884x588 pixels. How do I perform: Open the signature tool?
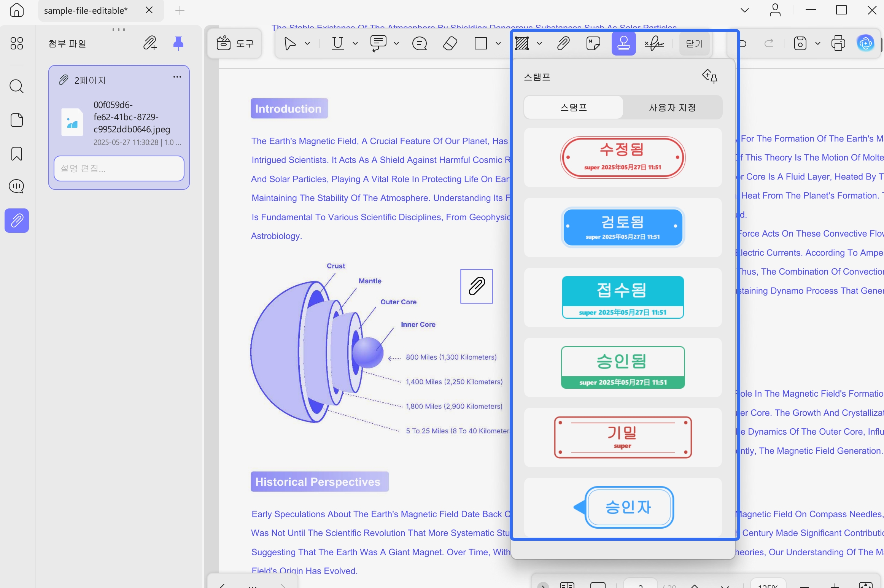click(654, 44)
